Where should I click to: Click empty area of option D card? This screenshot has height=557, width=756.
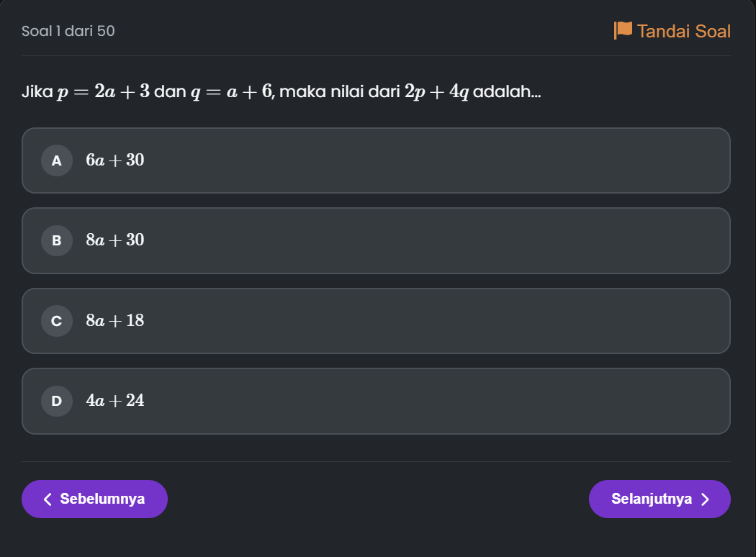point(434,401)
